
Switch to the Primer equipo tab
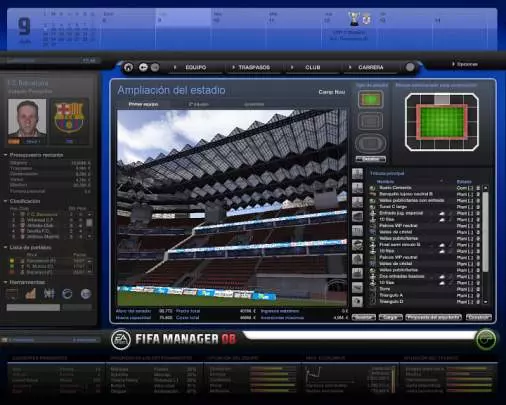(143, 104)
